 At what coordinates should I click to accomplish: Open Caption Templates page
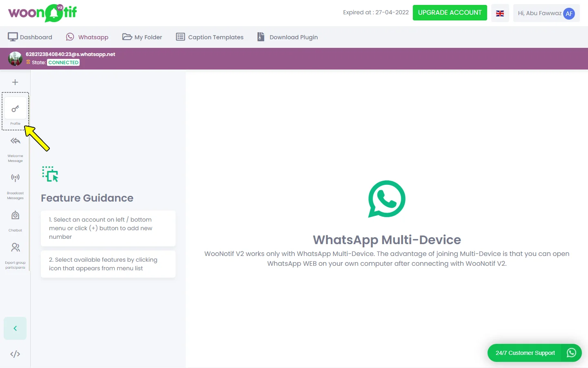pos(210,37)
